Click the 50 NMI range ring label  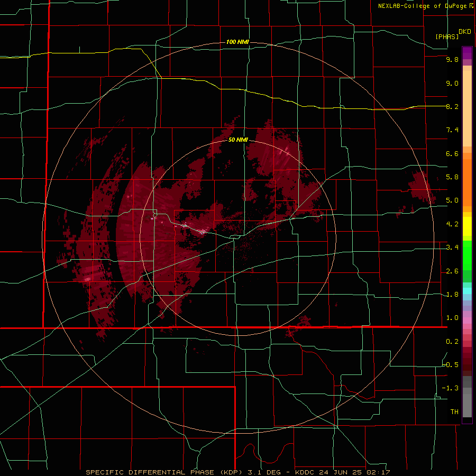239,140
